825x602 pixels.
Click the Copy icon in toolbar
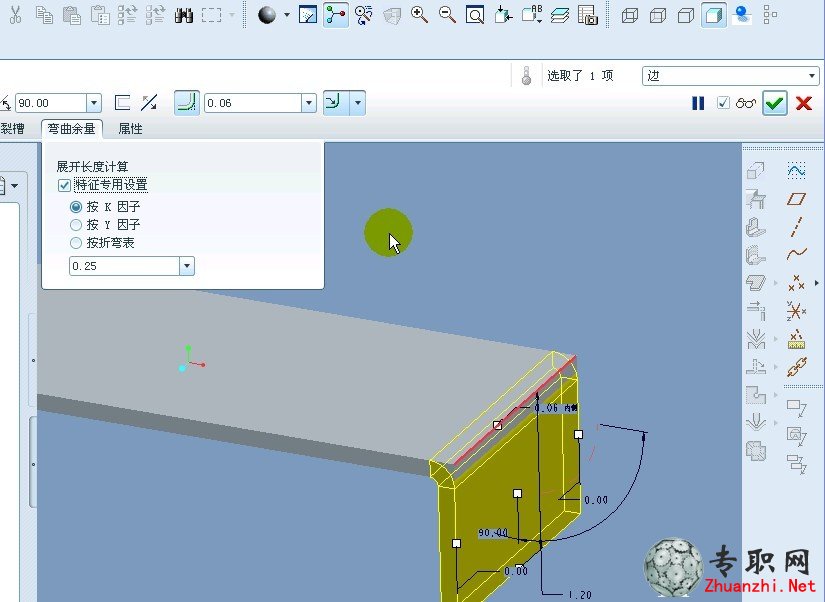pyautogui.click(x=44, y=15)
